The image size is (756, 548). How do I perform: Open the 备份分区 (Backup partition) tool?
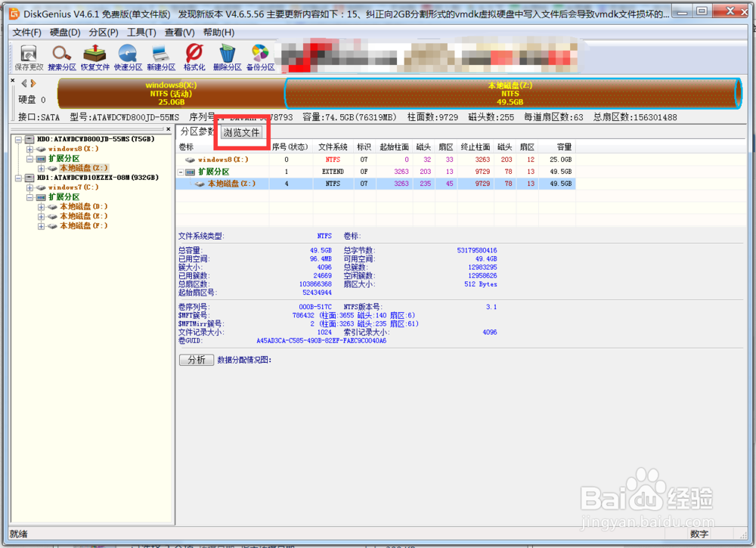point(260,57)
